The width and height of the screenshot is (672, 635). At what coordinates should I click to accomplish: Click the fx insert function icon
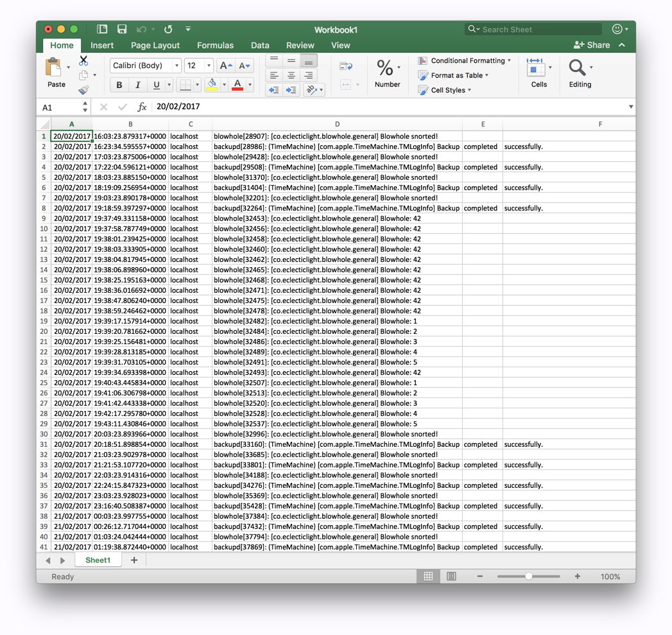coord(142,107)
